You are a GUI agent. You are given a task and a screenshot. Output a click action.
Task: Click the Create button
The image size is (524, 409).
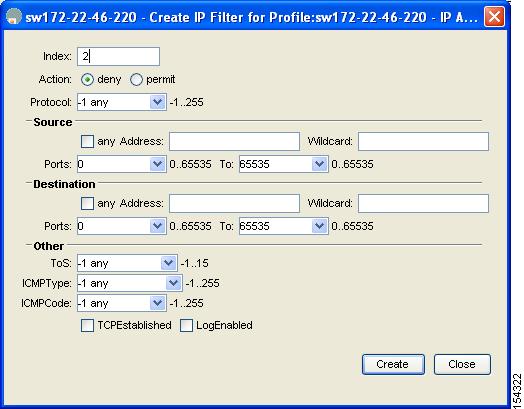point(393,364)
